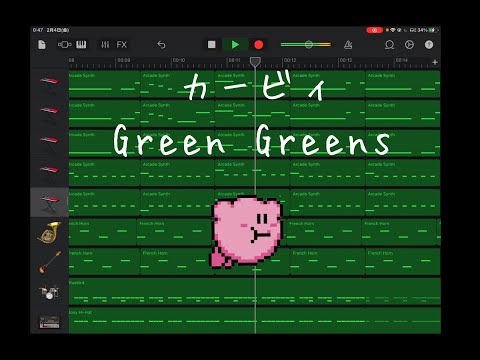Select the topmost Arcade Synth keyboard track
The height and width of the screenshot is (360, 480).
click(x=49, y=83)
